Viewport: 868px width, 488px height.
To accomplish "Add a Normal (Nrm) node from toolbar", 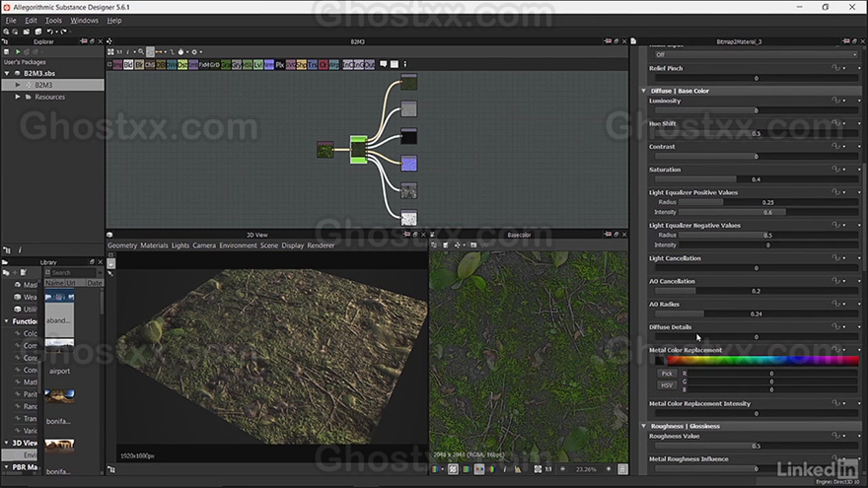I will pyautogui.click(x=269, y=65).
